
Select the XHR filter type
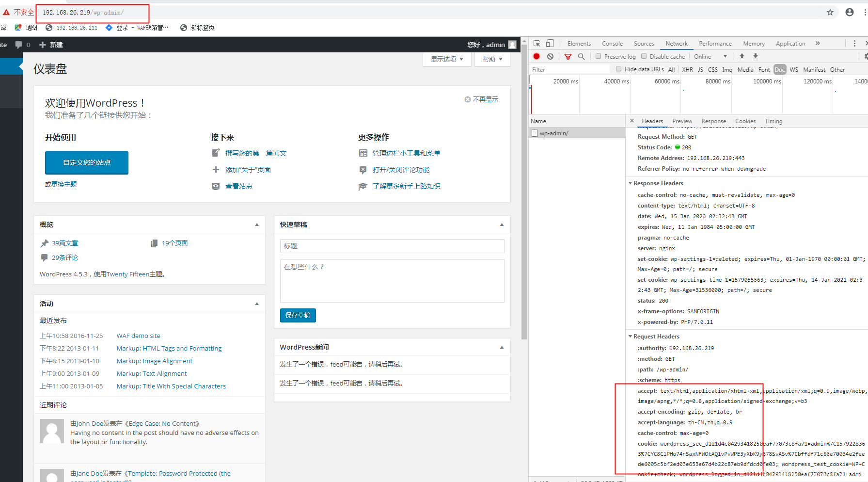coord(687,70)
